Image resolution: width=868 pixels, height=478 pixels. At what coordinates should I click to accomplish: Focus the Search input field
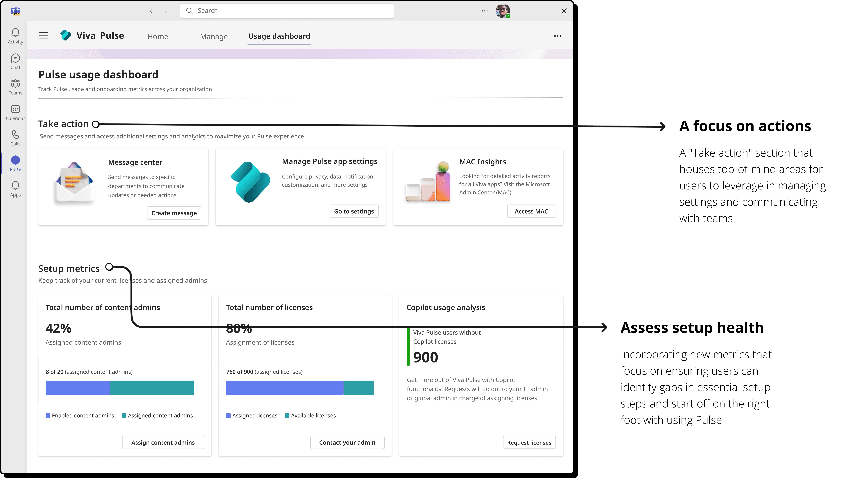tap(286, 11)
